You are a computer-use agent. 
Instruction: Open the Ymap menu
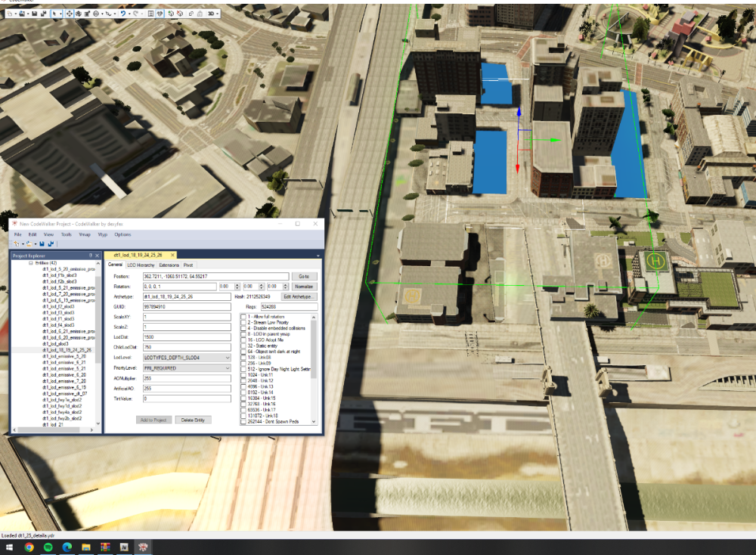[85, 235]
